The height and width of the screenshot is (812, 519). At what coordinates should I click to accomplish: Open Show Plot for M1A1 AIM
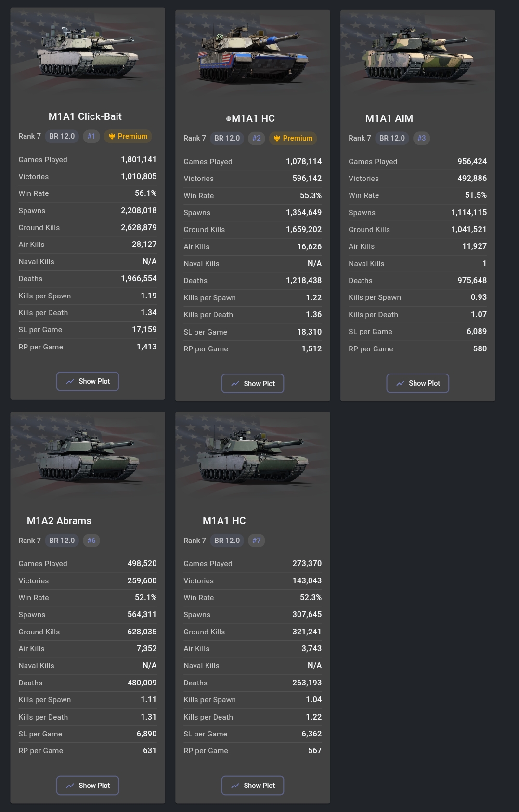418,383
